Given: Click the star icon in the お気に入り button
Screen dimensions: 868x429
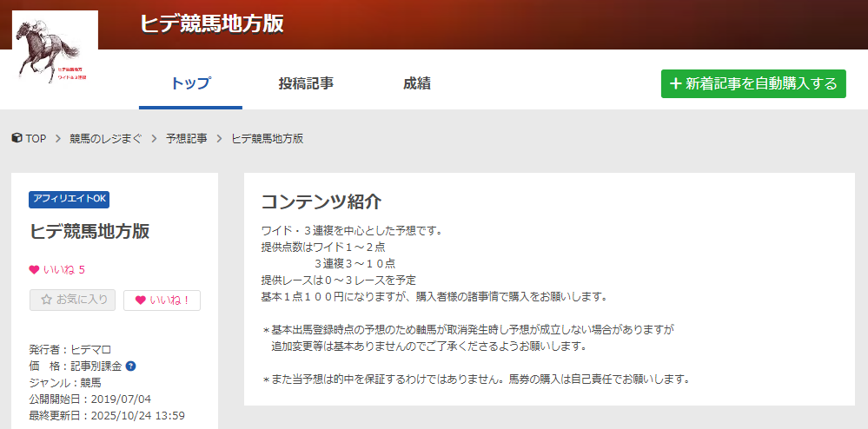Looking at the screenshot, I should click(x=47, y=300).
